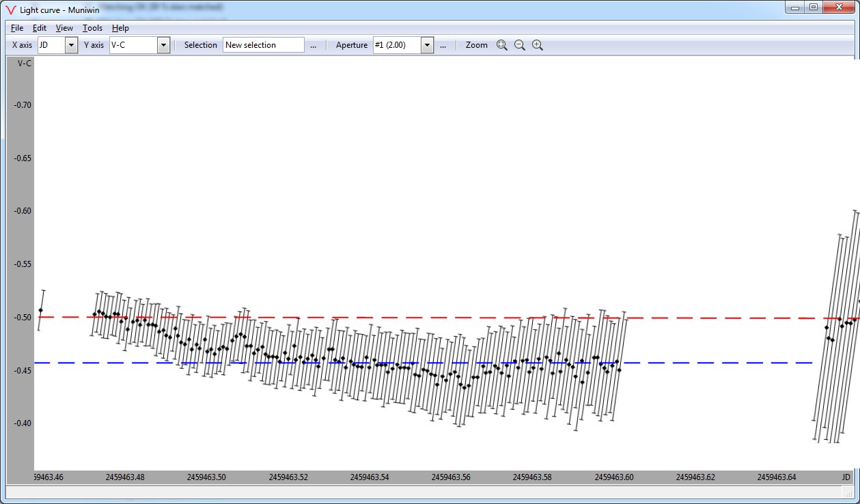Click the zoom-to-fit magnifier icon
The image size is (860, 504).
502,45
